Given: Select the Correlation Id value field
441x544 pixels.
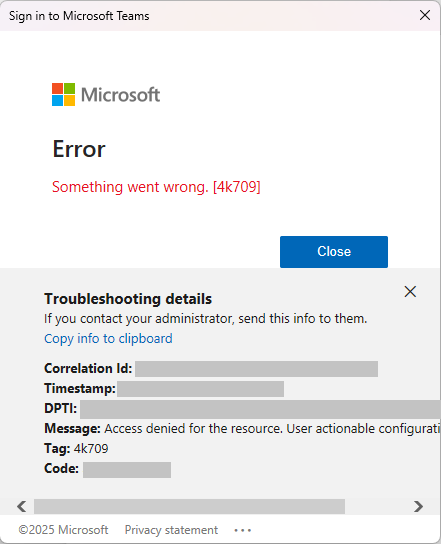Looking at the screenshot, I should (x=256, y=369).
